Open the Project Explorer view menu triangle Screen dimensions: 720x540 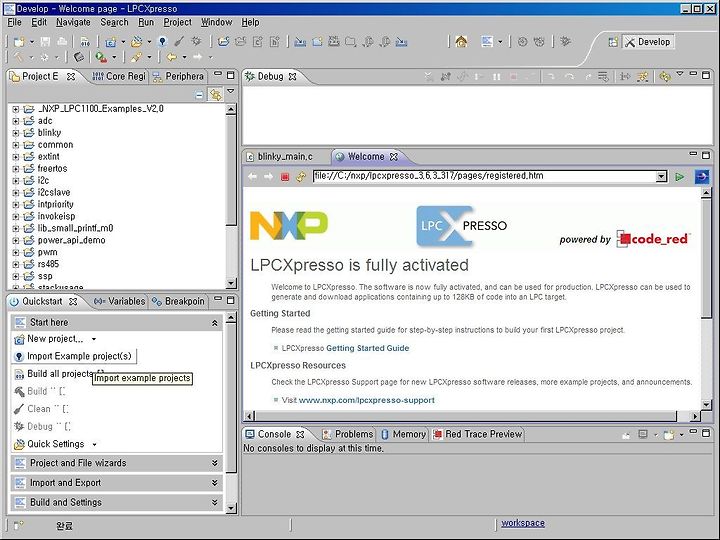click(231, 91)
